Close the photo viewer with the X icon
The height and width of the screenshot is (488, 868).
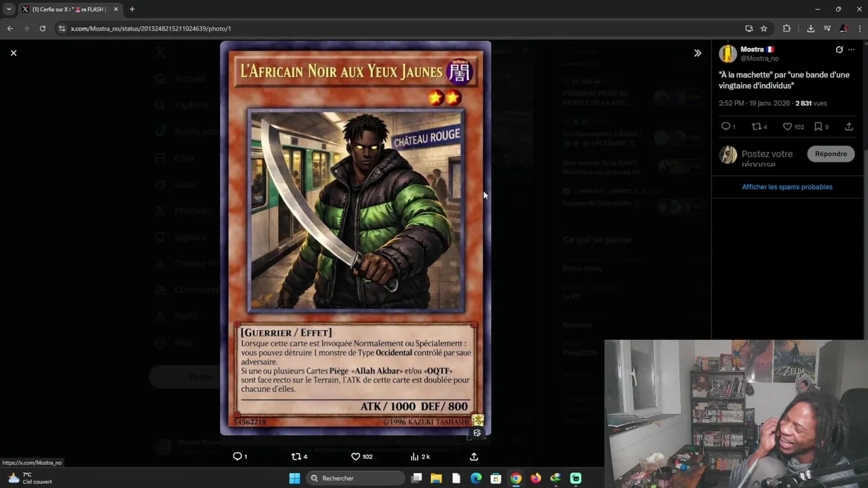[13, 53]
